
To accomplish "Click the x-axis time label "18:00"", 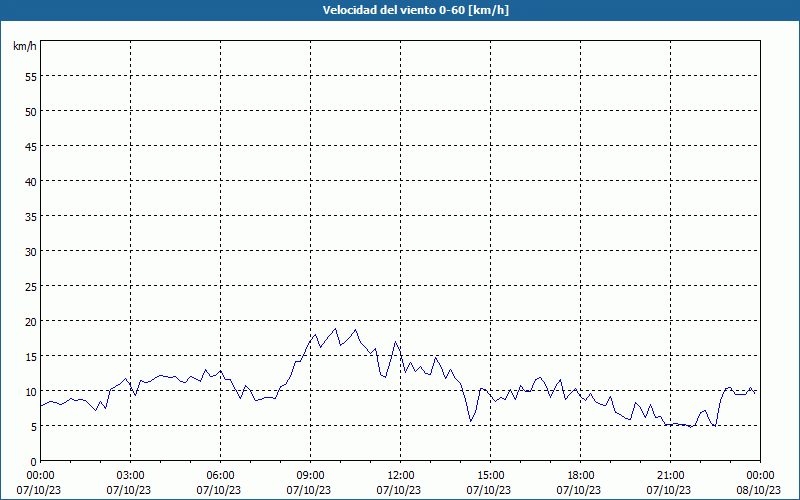I will click(581, 476).
